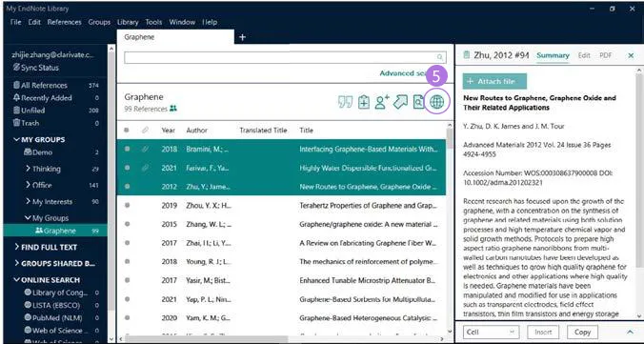Click paperclip icon on Bramini 2018 row
The height and width of the screenshot is (344, 644).
[x=145, y=150]
